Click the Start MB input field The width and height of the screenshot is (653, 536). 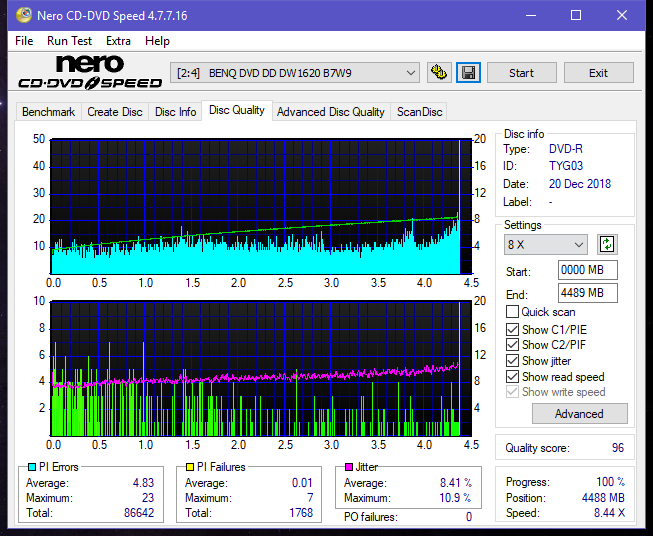point(587,270)
